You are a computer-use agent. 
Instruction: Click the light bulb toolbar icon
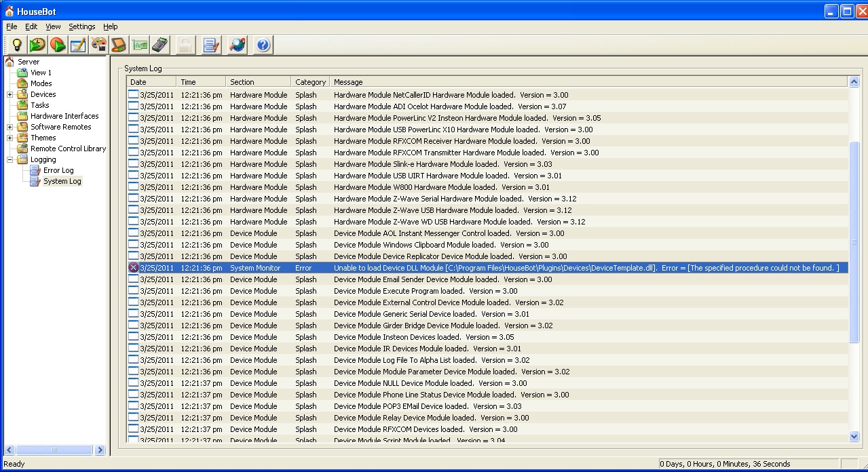point(17,45)
